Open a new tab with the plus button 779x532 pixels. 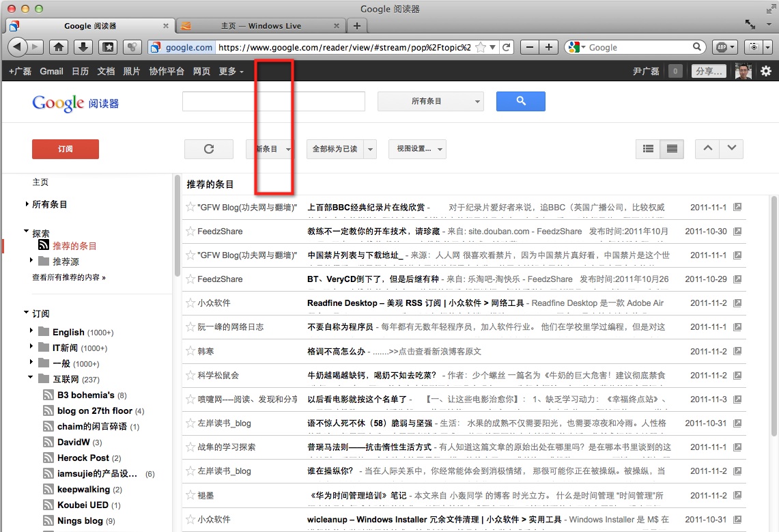(356, 26)
